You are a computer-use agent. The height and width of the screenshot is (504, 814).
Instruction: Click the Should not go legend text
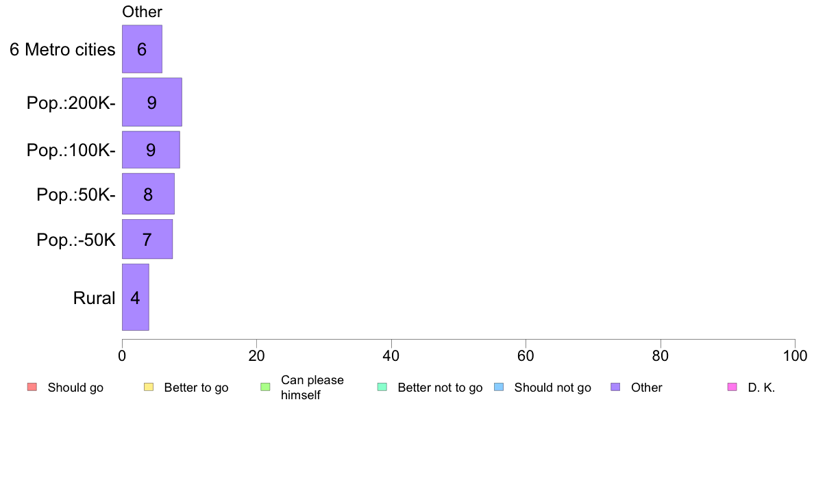pyautogui.click(x=552, y=387)
